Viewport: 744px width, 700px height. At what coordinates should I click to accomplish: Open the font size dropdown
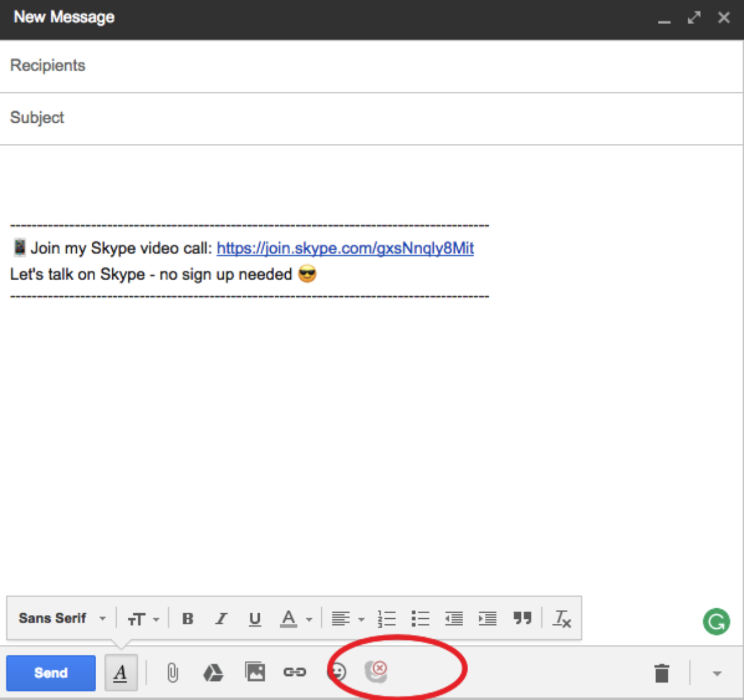pyautogui.click(x=143, y=619)
